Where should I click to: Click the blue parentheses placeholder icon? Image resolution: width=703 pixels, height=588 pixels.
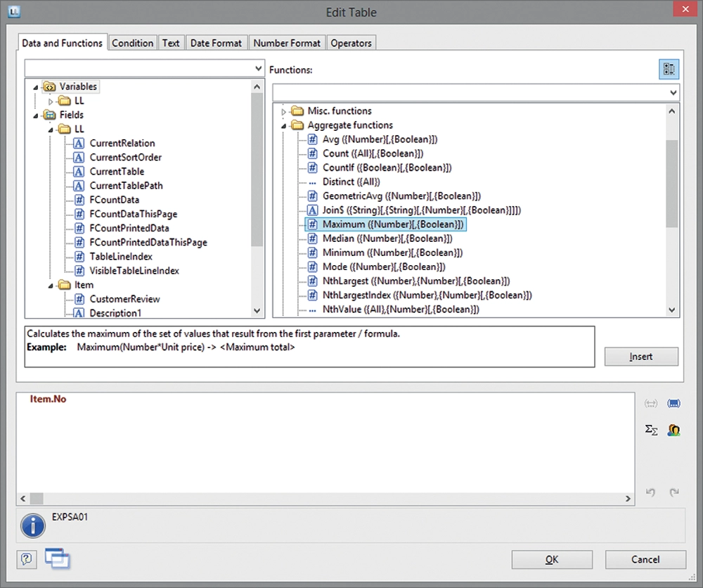click(673, 403)
